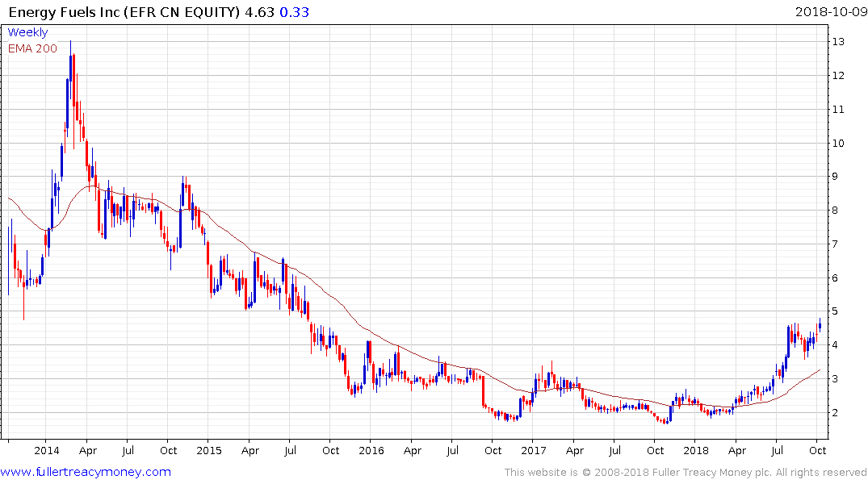
Task: Click the 2014 year axis label
Action: pos(47,450)
